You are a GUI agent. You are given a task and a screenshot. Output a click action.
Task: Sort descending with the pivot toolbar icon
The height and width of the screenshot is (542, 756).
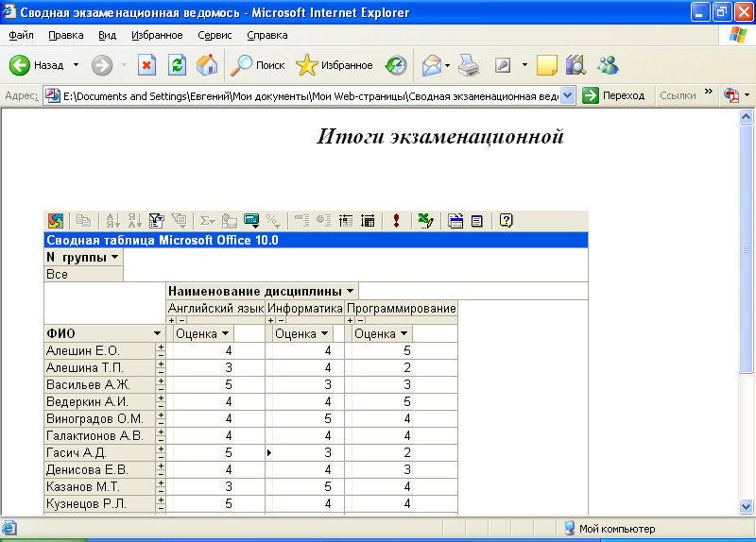click(x=134, y=221)
